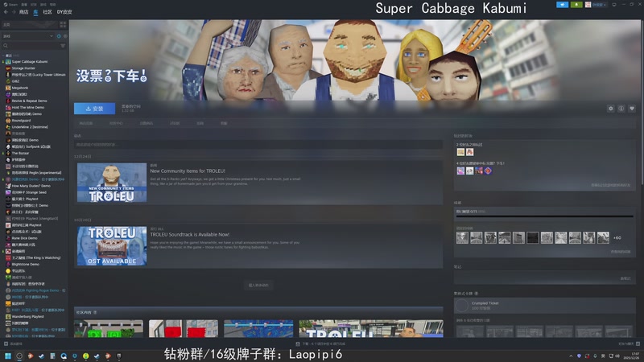Select UnderMine 2 [testmine]
This screenshot has width=644, height=362.
point(30,127)
